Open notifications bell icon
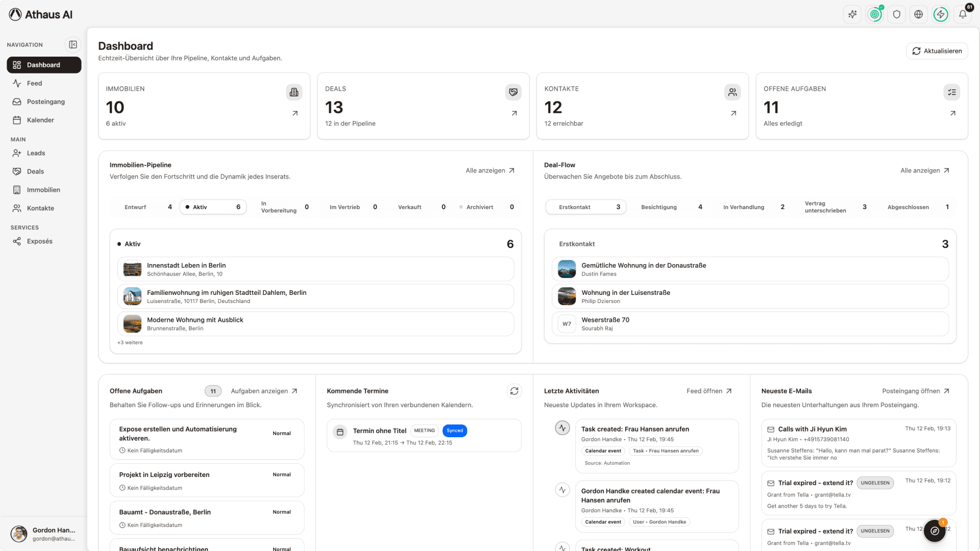Screen dimensions: 980x551 coord(963,14)
